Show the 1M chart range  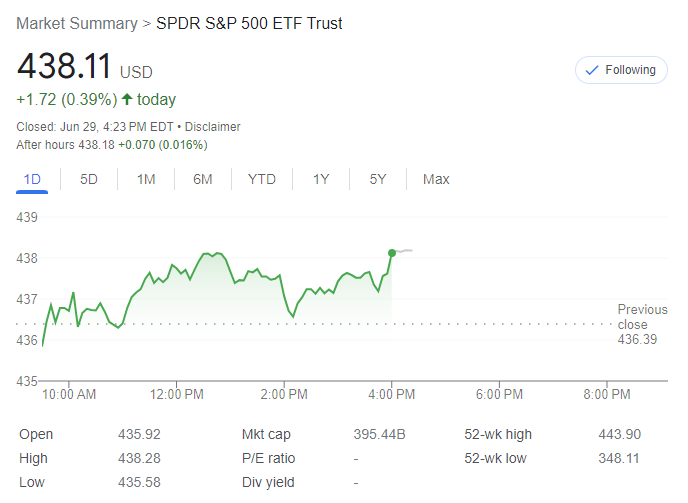click(146, 179)
